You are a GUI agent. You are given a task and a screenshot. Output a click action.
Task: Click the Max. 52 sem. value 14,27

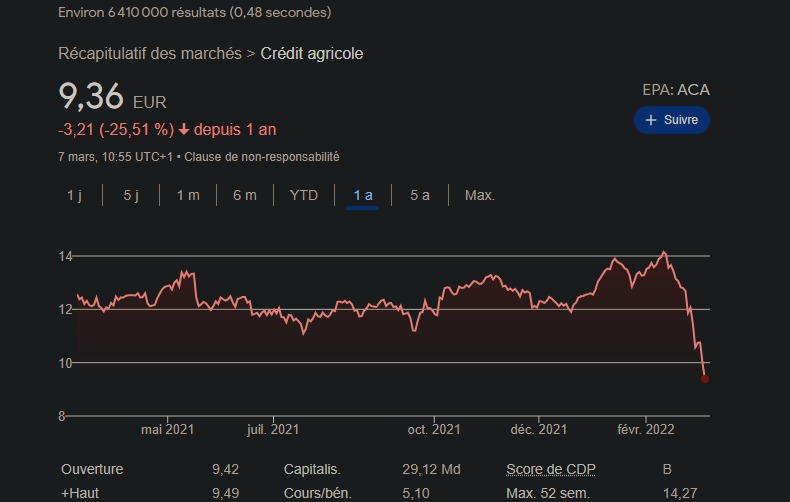pyautogui.click(x=680, y=492)
